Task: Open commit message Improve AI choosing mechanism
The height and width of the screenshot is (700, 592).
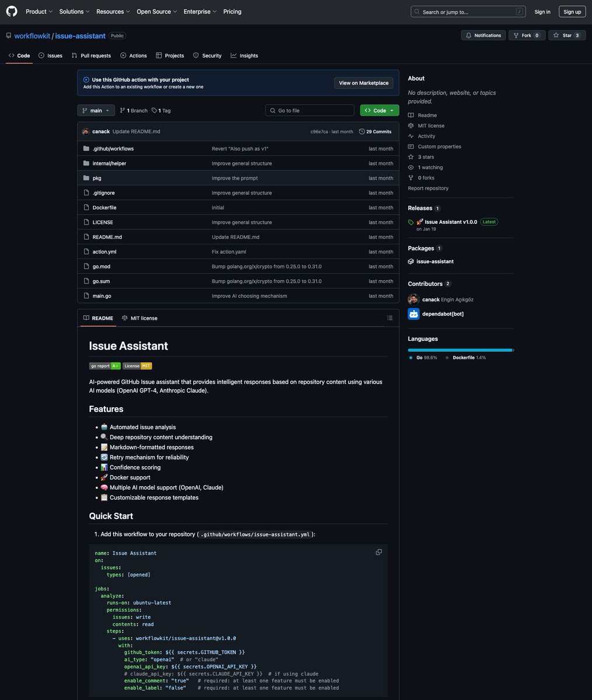Action: [249, 296]
